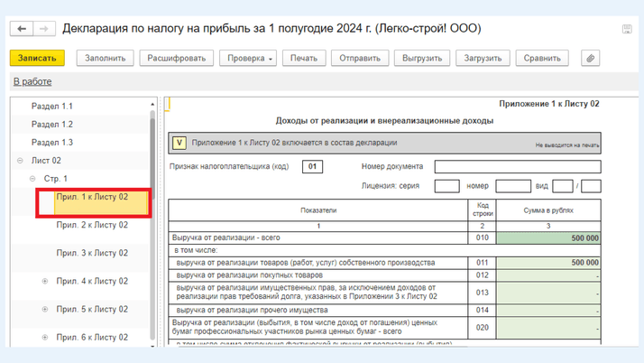Toggle the V checkbox including Приложение 1
This screenshot has width=644, height=363.
click(179, 143)
